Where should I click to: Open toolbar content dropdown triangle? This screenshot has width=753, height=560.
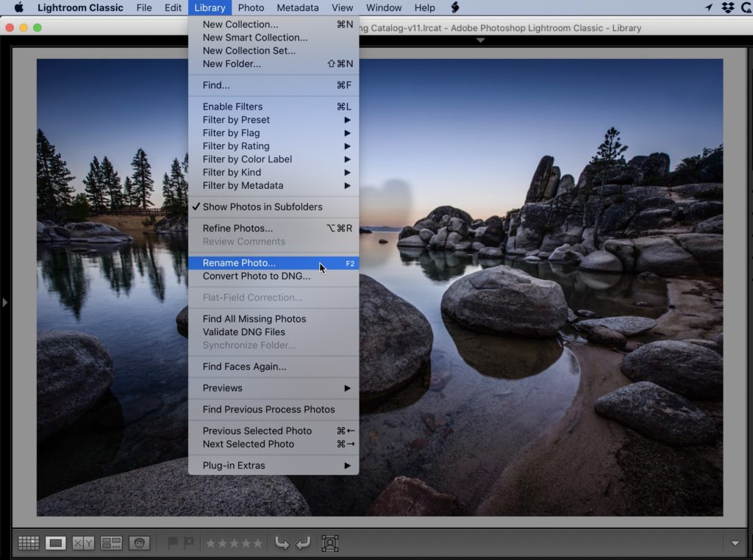pyautogui.click(x=735, y=544)
